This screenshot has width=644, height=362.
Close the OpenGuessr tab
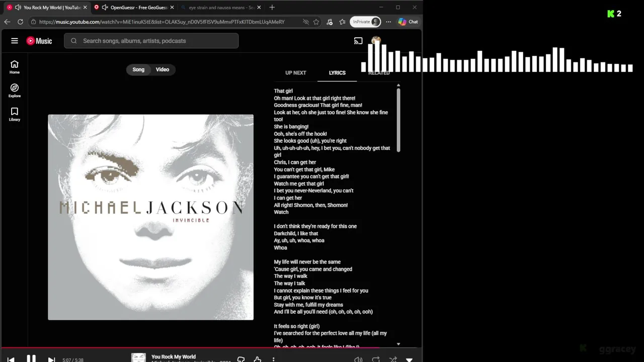172,8
